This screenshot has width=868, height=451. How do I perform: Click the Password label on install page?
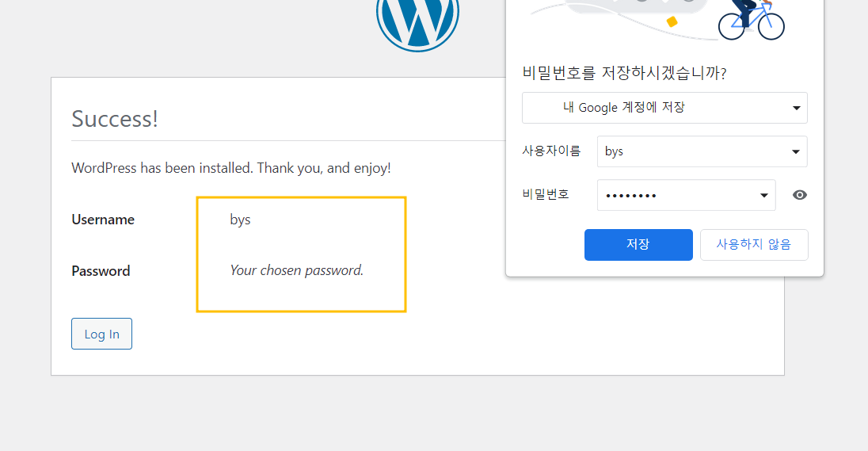[101, 271]
